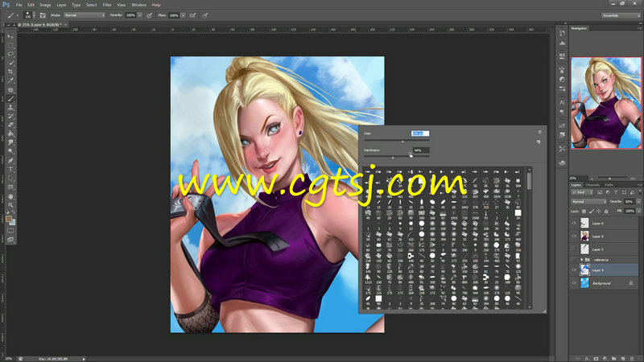
Task: Create a new layer icon
Action: coord(623,359)
